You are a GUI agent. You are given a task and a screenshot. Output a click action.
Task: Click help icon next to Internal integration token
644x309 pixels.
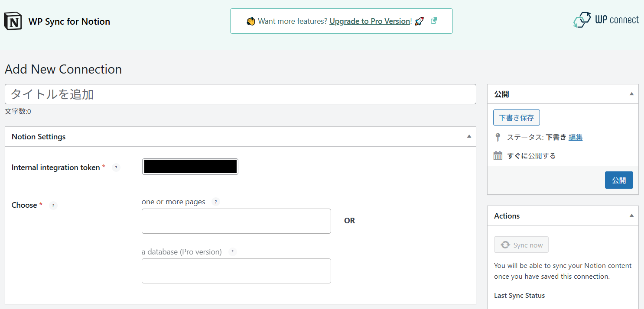(x=116, y=167)
